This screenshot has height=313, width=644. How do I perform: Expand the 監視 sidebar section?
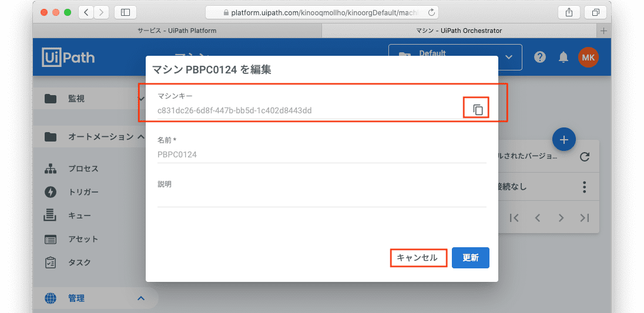(89, 99)
